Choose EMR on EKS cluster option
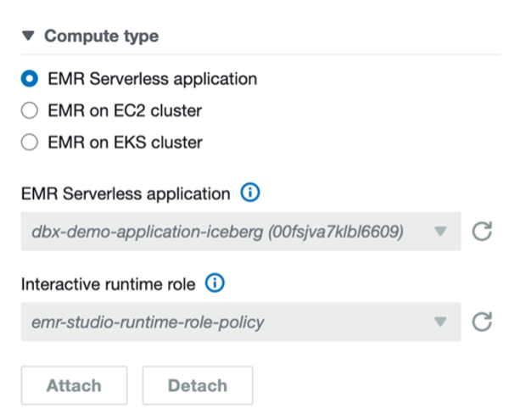The height and width of the screenshot is (420, 526). tap(30, 142)
